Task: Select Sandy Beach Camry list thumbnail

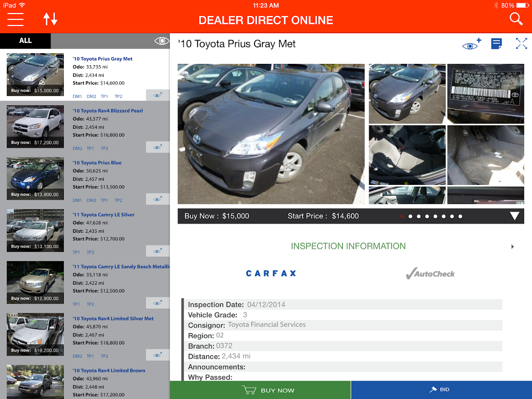Action: (x=35, y=282)
